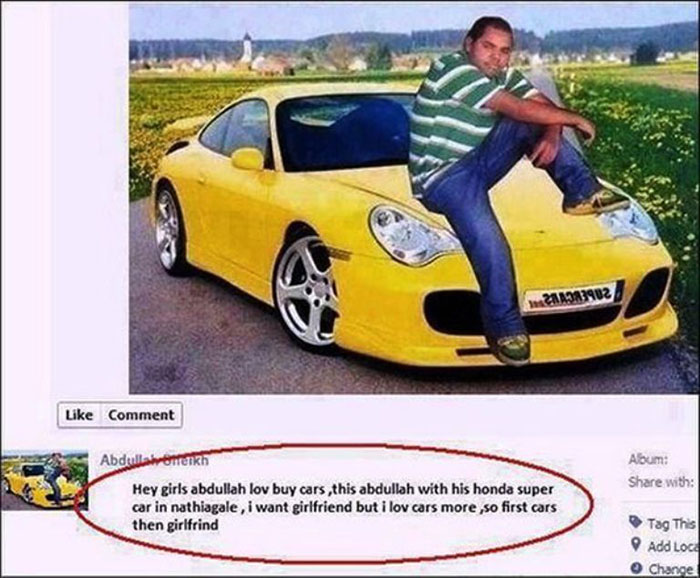The width and height of the screenshot is (700, 578).
Task: Click the tag icon beside Tag This
Action: 635,522
